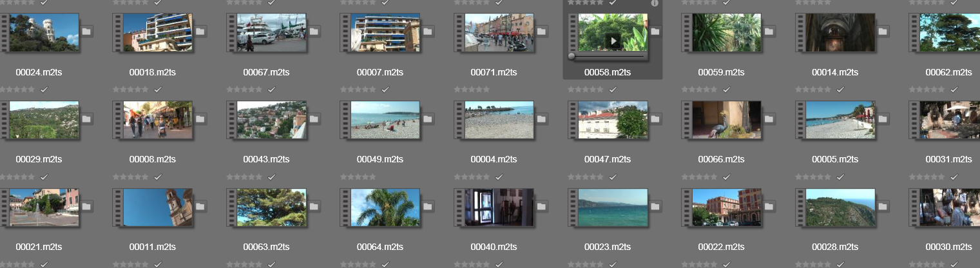Screen dimensions: 980x268
Task: Click the folder icon beside 00029.m2ts thumbnail
Action: [x=86, y=119]
